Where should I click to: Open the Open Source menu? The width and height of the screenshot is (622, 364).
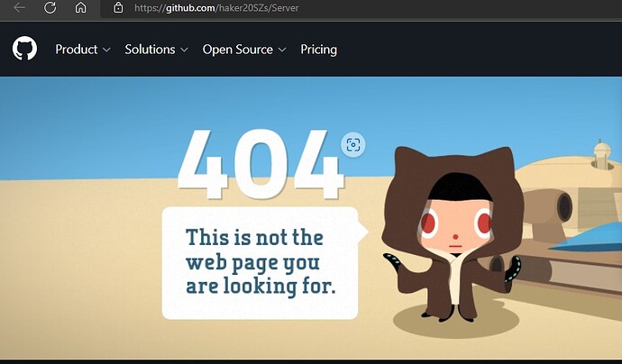[238, 50]
